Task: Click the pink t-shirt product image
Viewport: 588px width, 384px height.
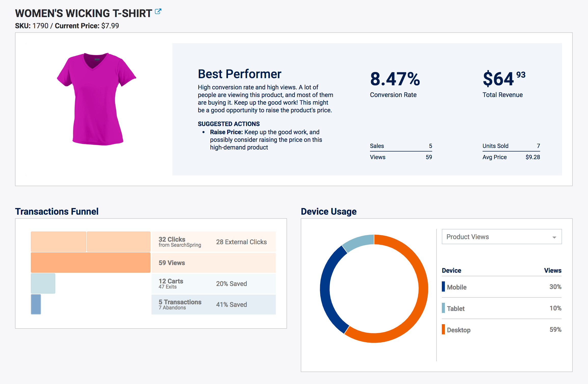Action: (x=96, y=99)
